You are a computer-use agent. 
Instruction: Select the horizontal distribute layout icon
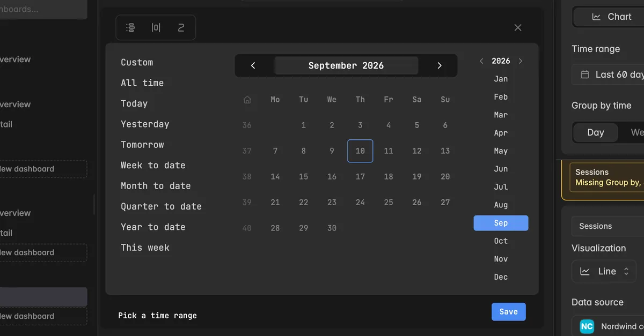click(x=156, y=27)
